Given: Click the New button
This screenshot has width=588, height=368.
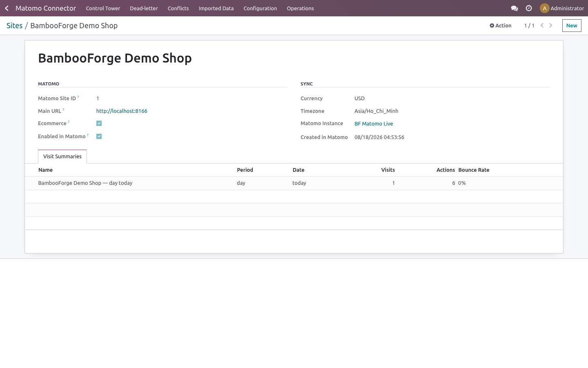Looking at the screenshot, I should 572,25.
